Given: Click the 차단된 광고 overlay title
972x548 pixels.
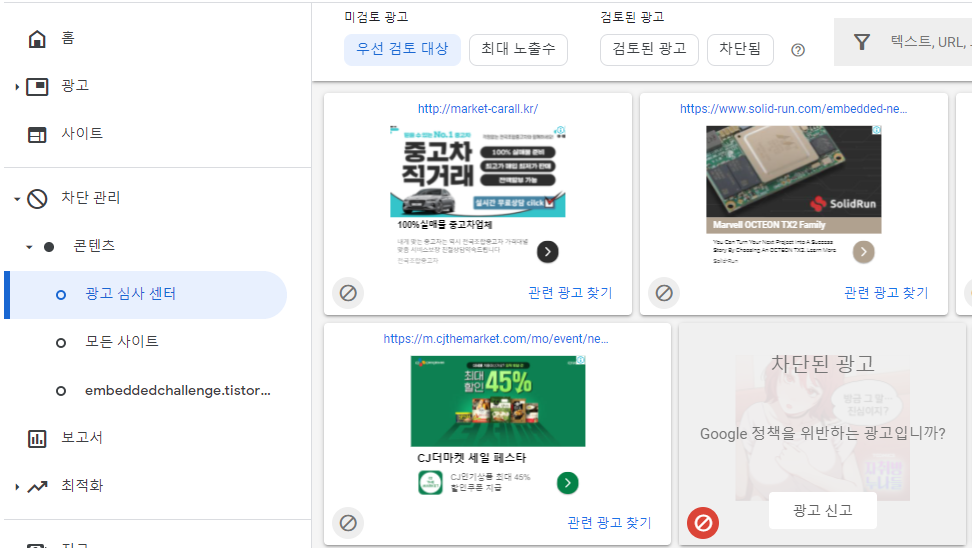Looking at the screenshot, I should click(823, 363).
